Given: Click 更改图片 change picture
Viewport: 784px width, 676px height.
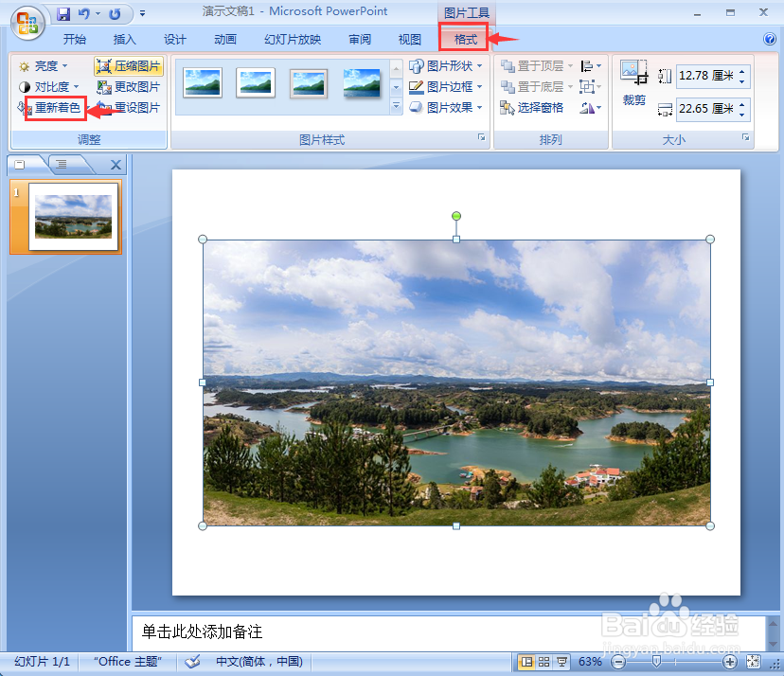Looking at the screenshot, I should [x=129, y=87].
